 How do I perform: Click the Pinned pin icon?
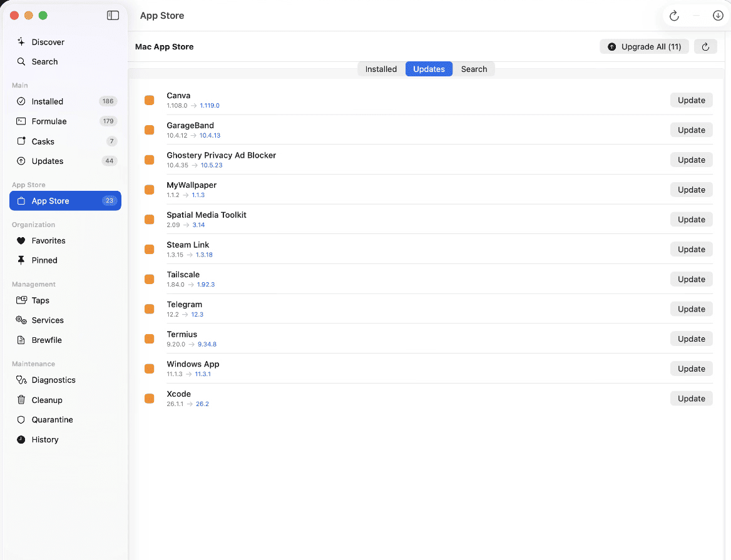[x=21, y=260]
